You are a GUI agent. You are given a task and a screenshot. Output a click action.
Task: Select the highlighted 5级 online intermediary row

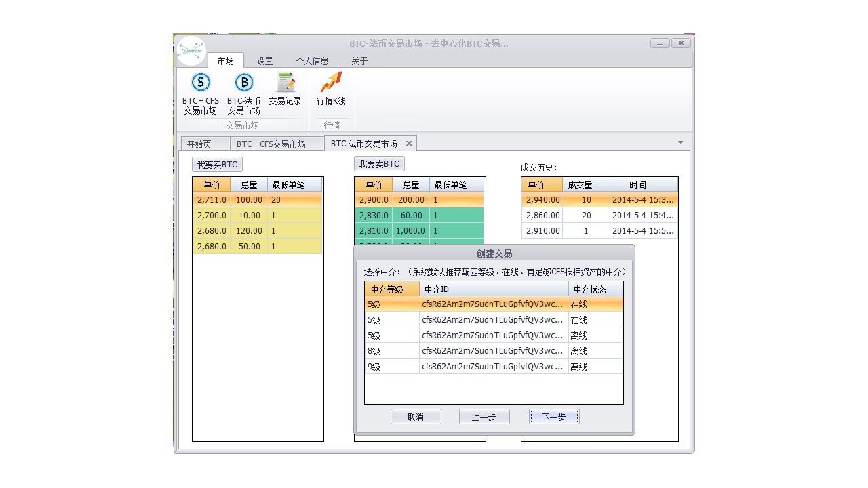coord(494,304)
